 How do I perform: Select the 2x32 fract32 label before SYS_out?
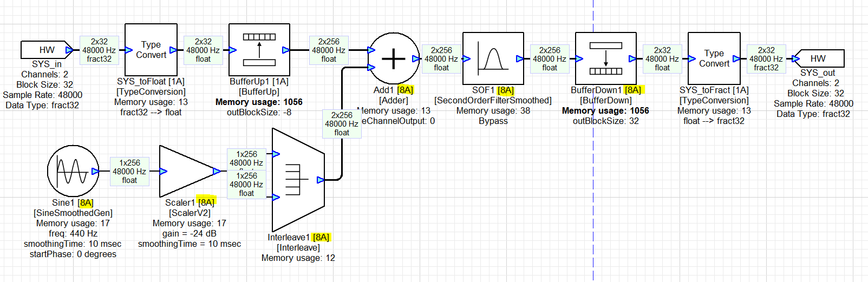click(766, 59)
